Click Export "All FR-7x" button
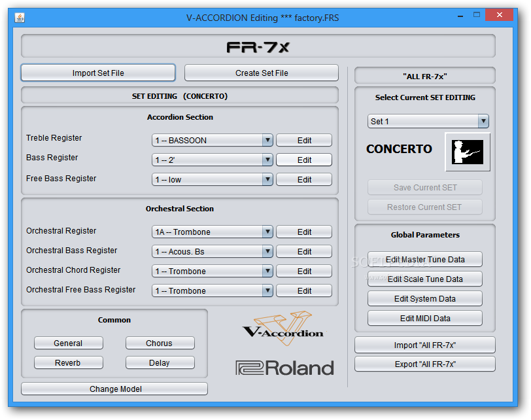531x420 pixels. coord(425,364)
